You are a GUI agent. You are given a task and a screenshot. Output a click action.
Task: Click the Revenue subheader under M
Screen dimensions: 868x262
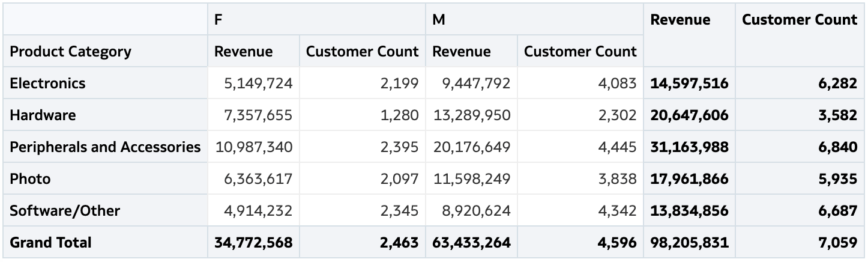click(x=471, y=51)
